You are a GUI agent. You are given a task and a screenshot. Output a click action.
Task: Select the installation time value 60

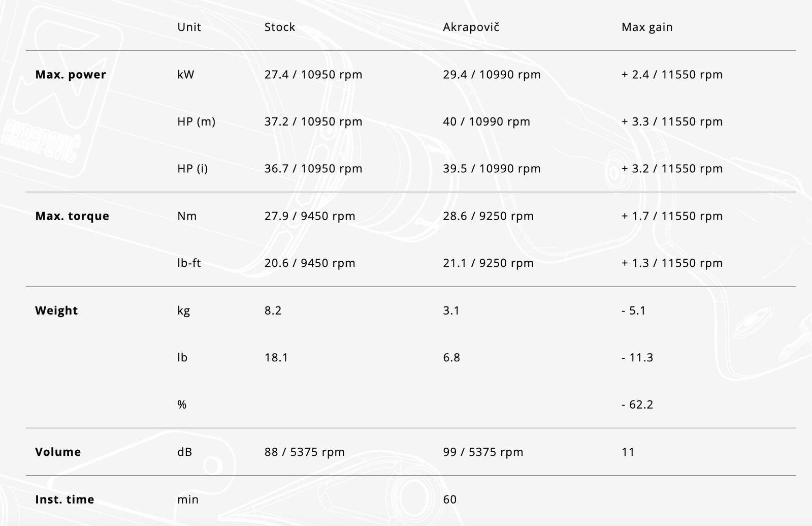(449, 499)
